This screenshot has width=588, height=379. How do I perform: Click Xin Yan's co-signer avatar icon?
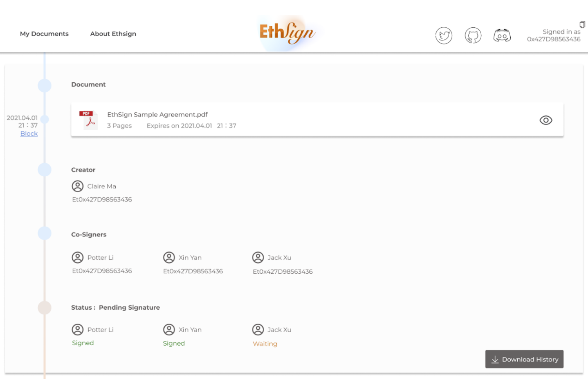169,257
